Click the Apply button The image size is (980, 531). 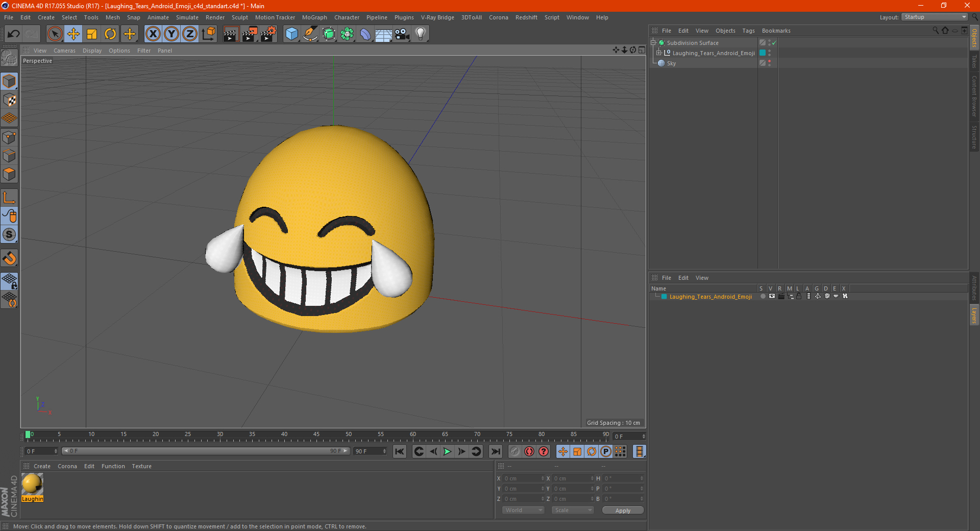pyautogui.click(x=623, y=511)
